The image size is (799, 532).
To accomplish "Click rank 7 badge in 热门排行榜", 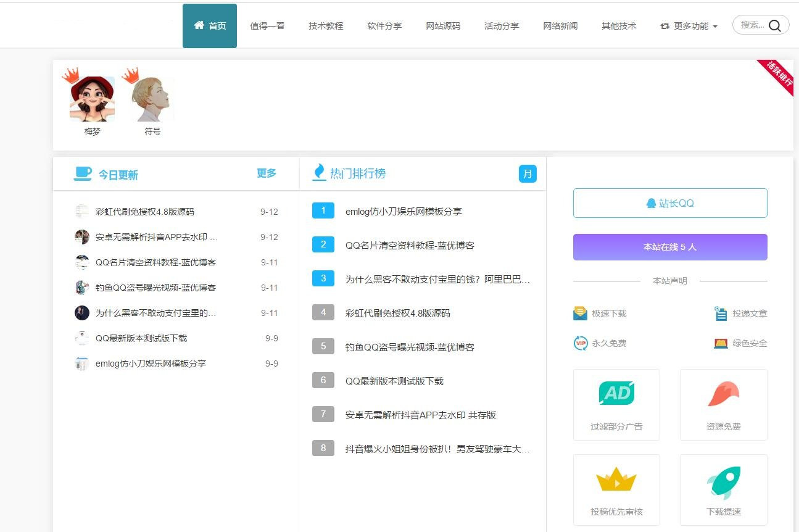I will point(323,414).
